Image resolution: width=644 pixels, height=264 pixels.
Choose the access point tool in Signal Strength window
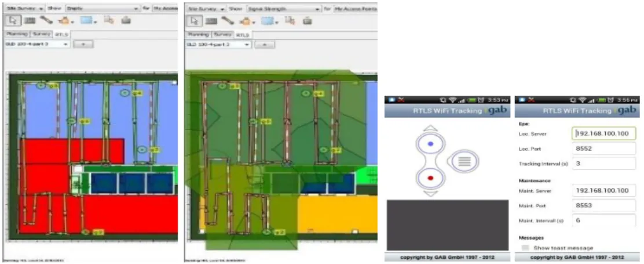pos(245,21)
